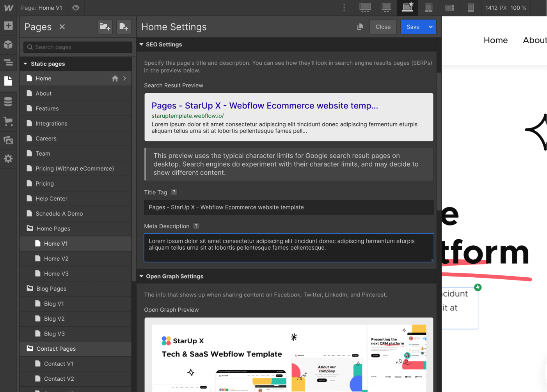Image resolution: width=547 pixels, height=392 pixels.
Task: Select the Home V2 page
Action: coord(76,259)
